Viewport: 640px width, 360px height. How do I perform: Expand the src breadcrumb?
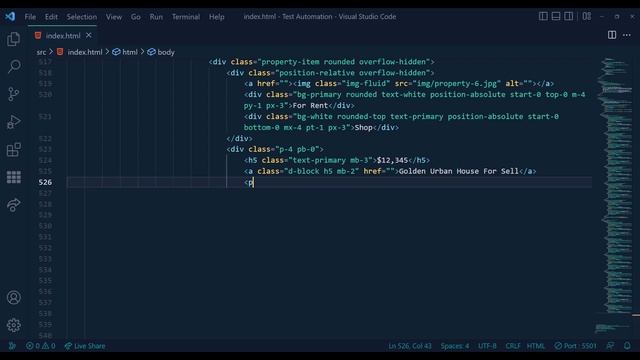coord(41,52)
